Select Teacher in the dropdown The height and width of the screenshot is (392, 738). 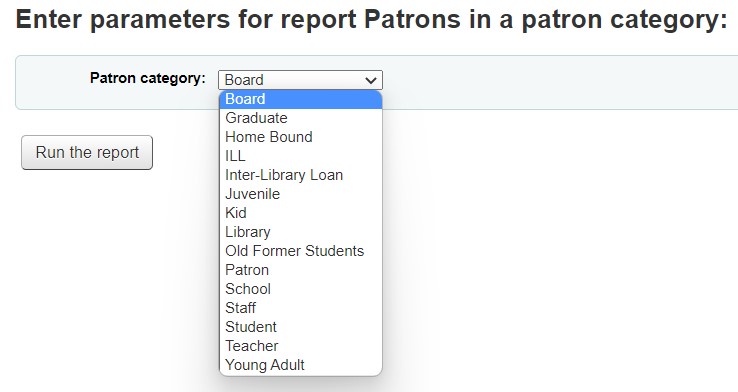pos(301,346)
